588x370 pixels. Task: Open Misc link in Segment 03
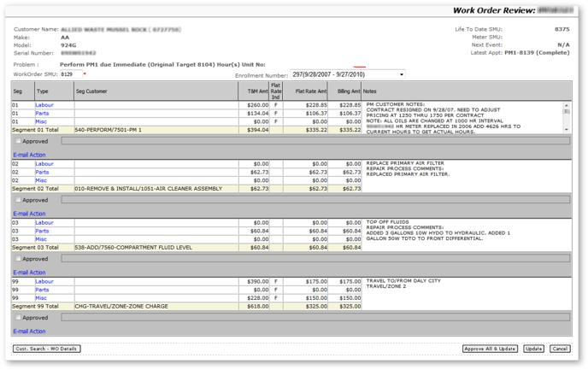coord(41,239)
